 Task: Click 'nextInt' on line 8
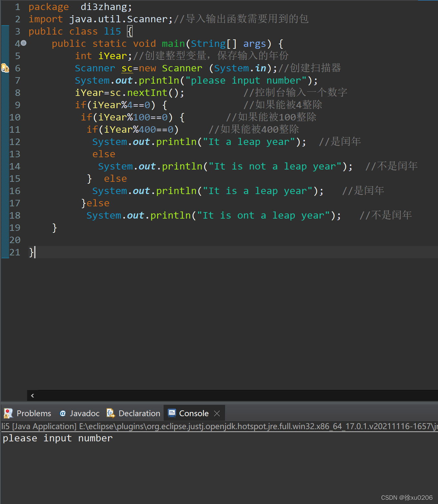tap(147, 93)
